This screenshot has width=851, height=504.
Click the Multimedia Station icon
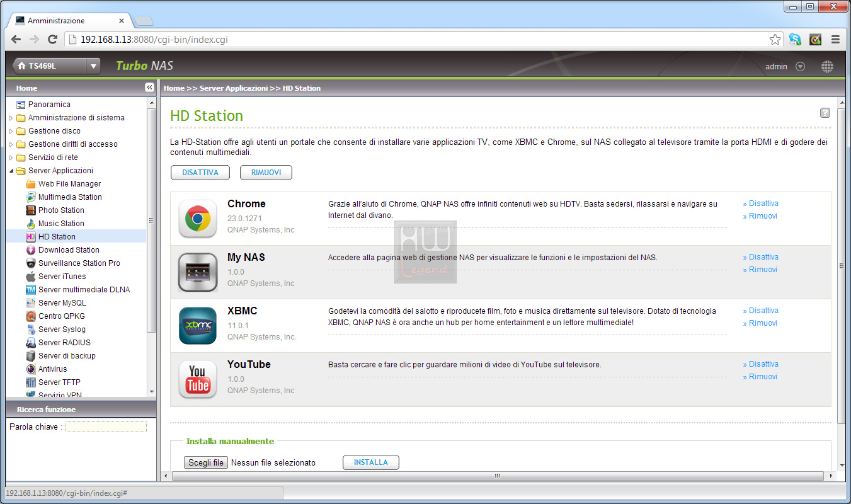tap(31, 197)
